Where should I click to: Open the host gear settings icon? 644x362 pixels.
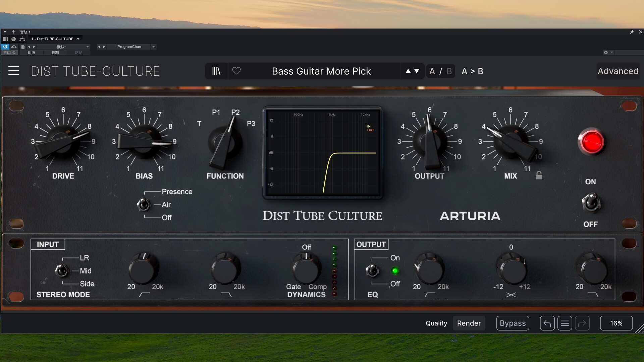pyautogui.click(x=606, y=52)
